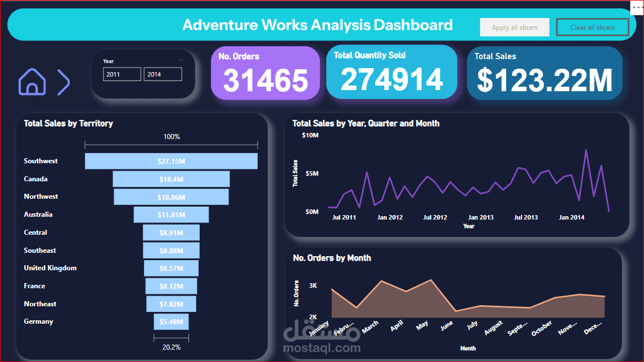Click the Jul 2013 axis label
Image resolution: width=644 pixels, height=362 pixels.
point(526,217)
